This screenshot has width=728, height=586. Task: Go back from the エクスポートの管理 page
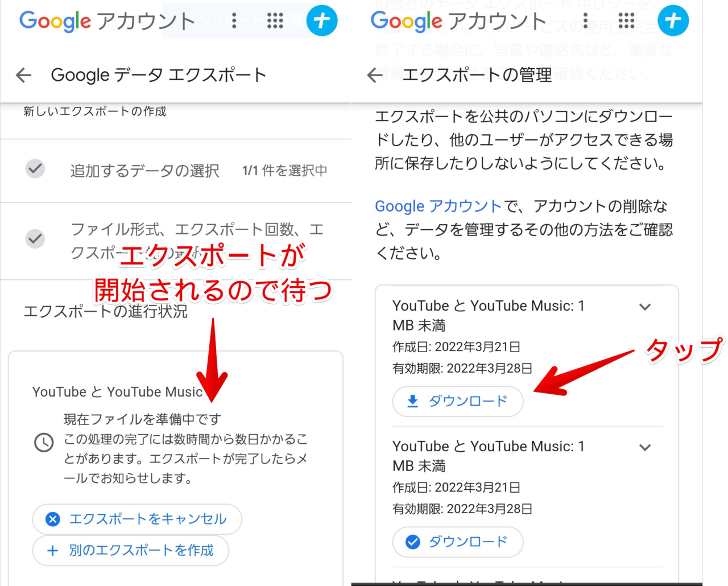tap(375, 75)
